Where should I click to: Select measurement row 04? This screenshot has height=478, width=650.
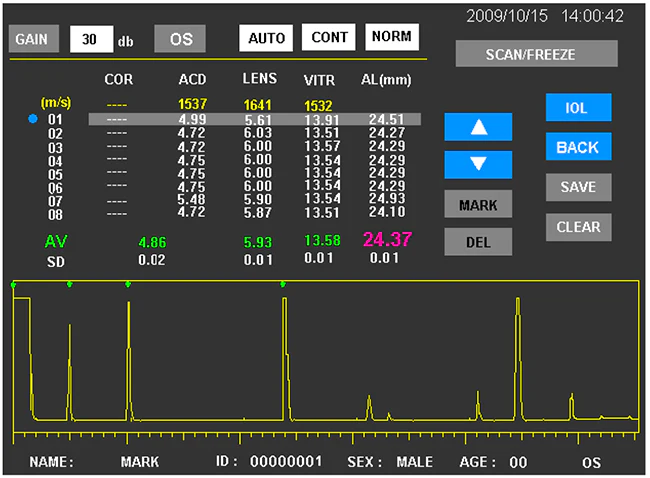click(226, 160)
